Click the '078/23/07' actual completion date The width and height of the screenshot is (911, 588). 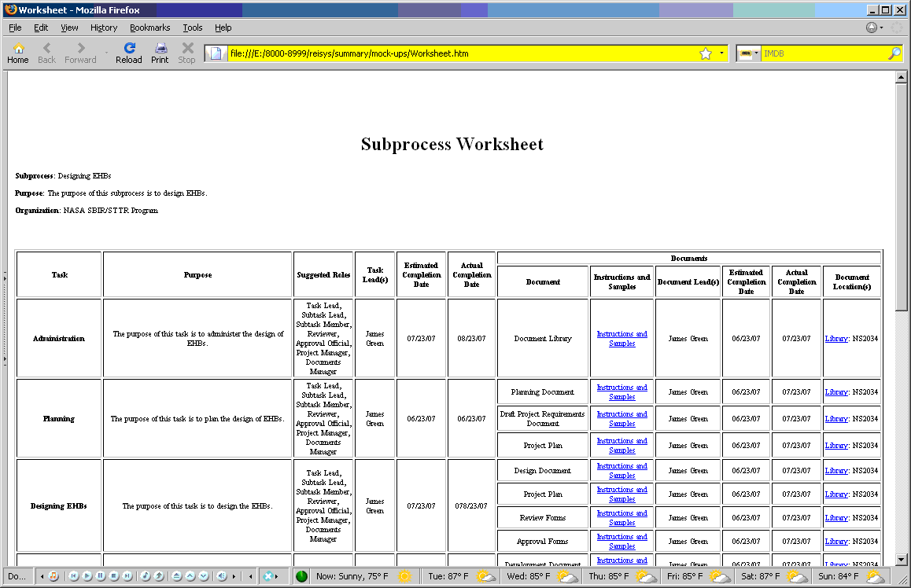pyautogui.click(x=471, y=506)
